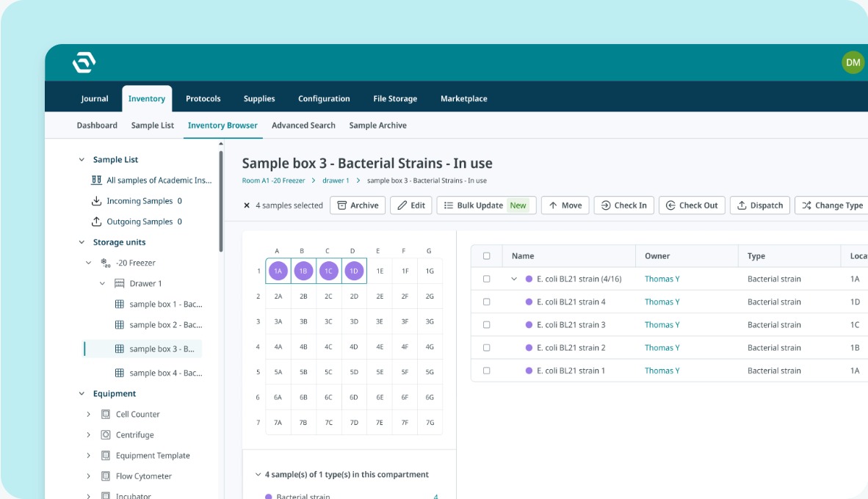
Task: Click the -20 Freezer snowflake icon
Action: [105, 263]
